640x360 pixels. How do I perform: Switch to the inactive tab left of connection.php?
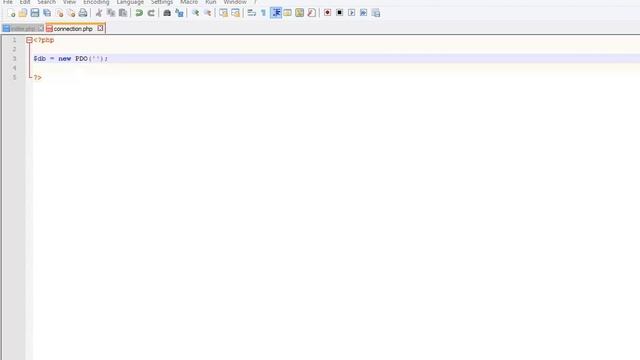[23, 29]
